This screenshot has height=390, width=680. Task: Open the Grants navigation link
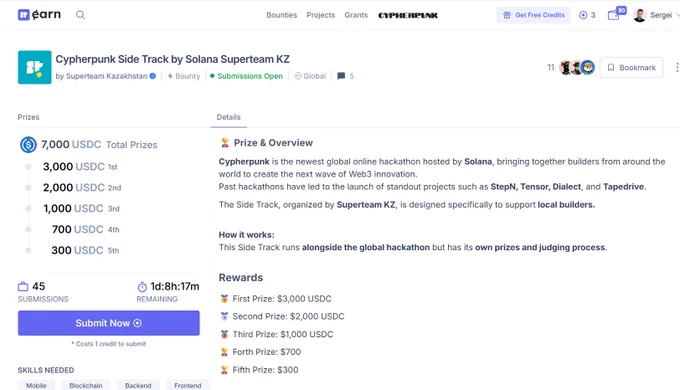pyautogui.click(x=356, y=15)
